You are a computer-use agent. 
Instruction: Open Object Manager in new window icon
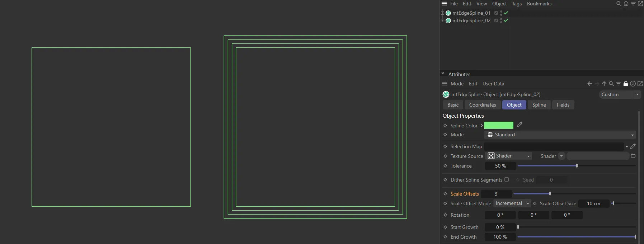point(640,4)
